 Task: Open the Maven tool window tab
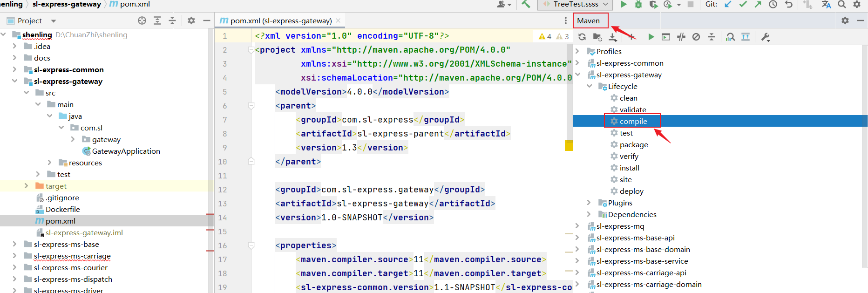point(589,20)
